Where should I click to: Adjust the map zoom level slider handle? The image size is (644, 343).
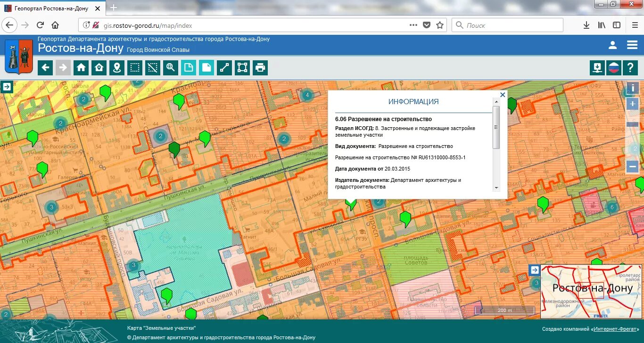[633, 124]
